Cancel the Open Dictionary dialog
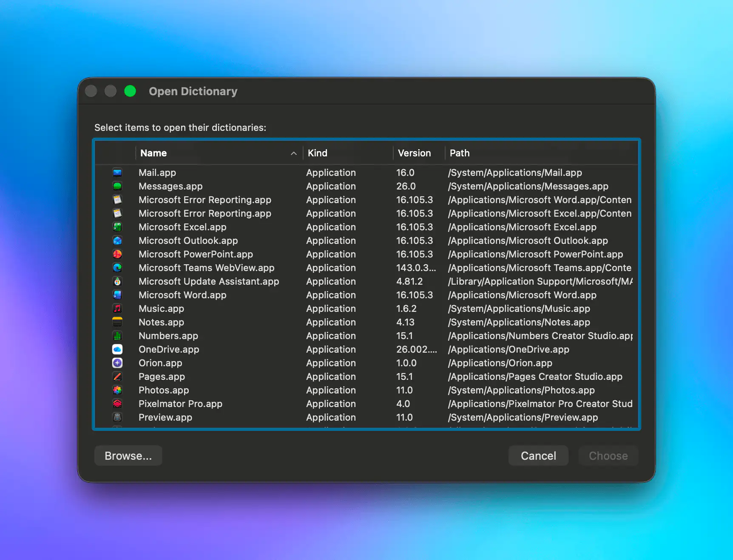 click(x=538, y=456)
